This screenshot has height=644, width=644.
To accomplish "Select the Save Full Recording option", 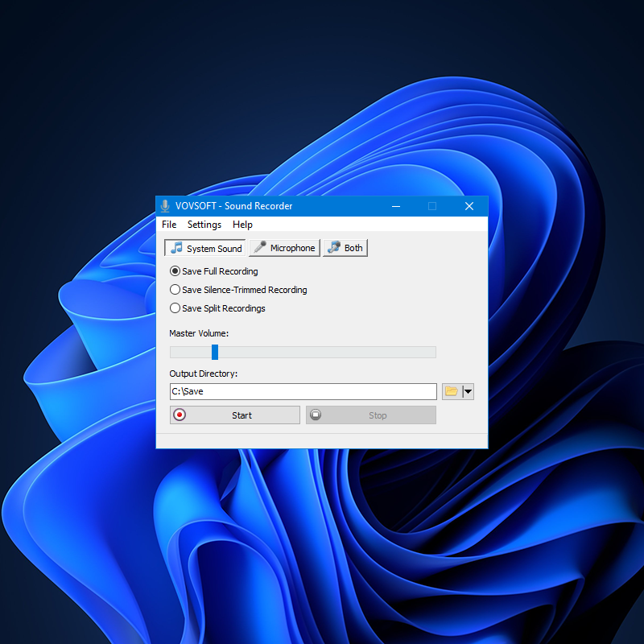I will (175, 271).
